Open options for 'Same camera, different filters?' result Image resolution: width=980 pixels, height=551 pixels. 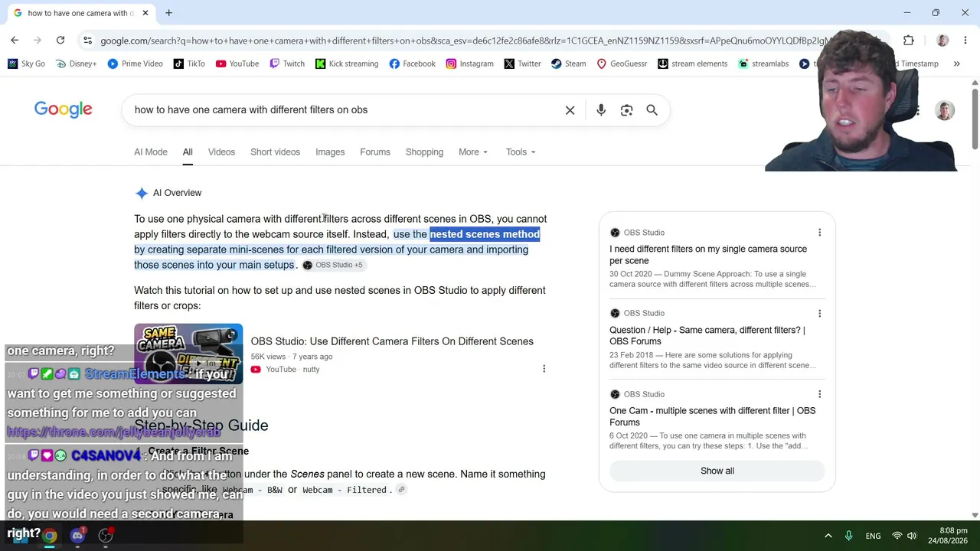(819, 313)
